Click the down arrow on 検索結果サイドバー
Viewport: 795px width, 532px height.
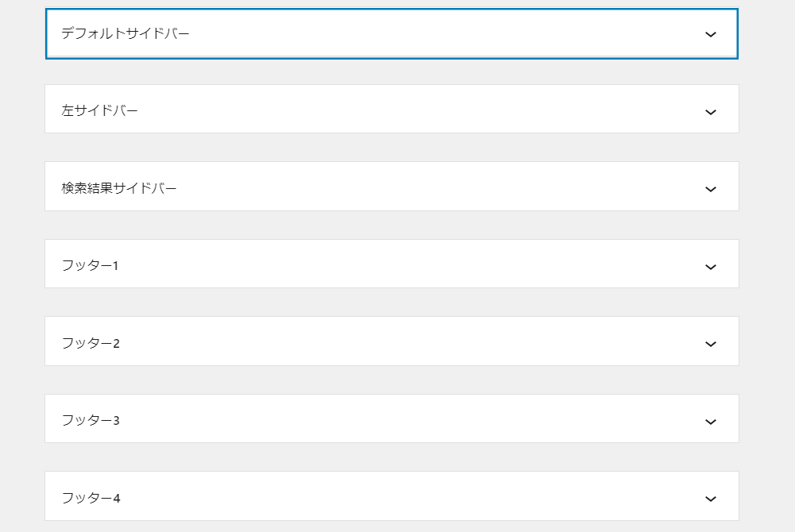(x=711, y=189)
